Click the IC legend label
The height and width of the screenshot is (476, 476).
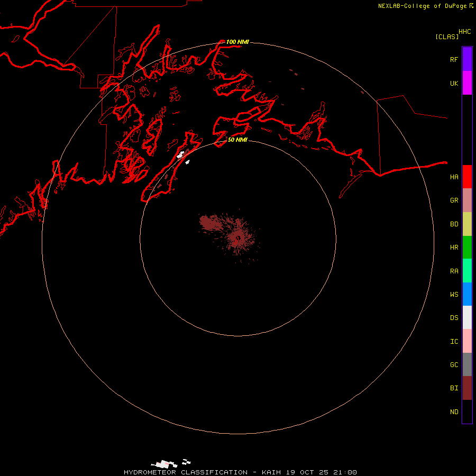tap(454, 342)
